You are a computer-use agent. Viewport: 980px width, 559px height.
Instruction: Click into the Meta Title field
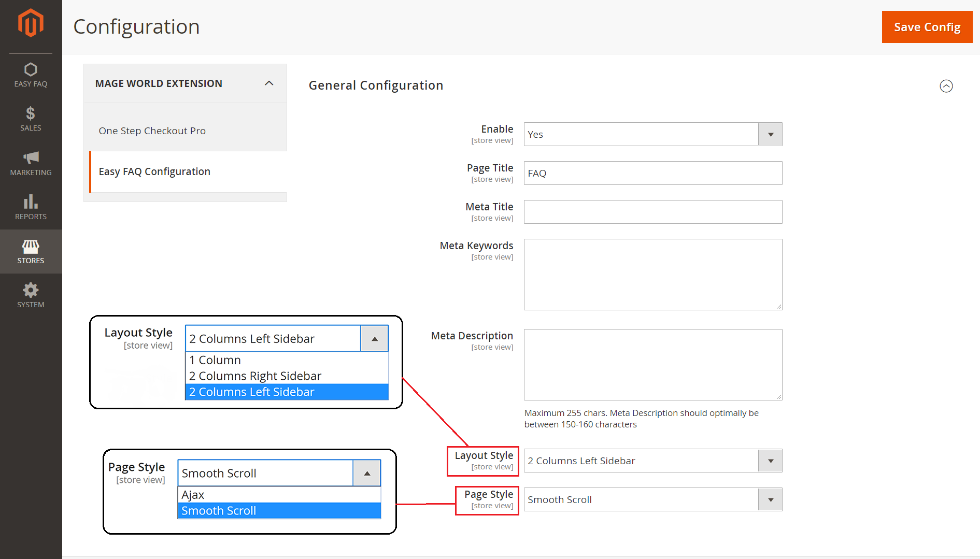point(653,212)
